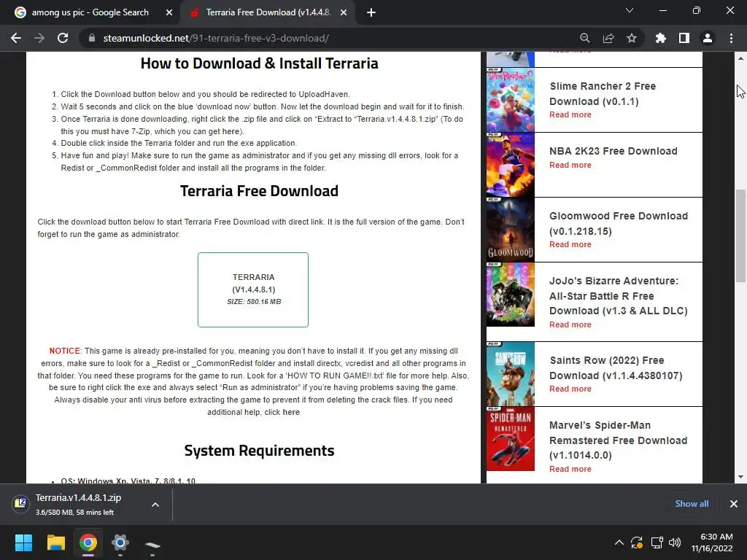Close the downloads bar
The image size is (747, 560).
pyautogui.click(x=734, y=504)
